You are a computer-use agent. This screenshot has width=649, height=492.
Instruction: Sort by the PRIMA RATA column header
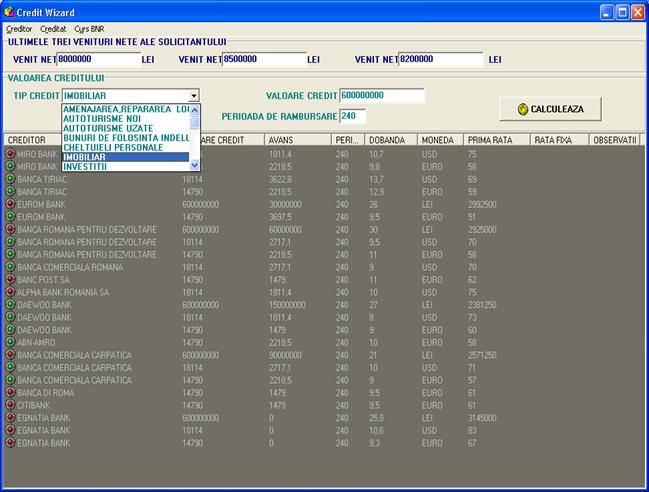click(x=496, y=140)
